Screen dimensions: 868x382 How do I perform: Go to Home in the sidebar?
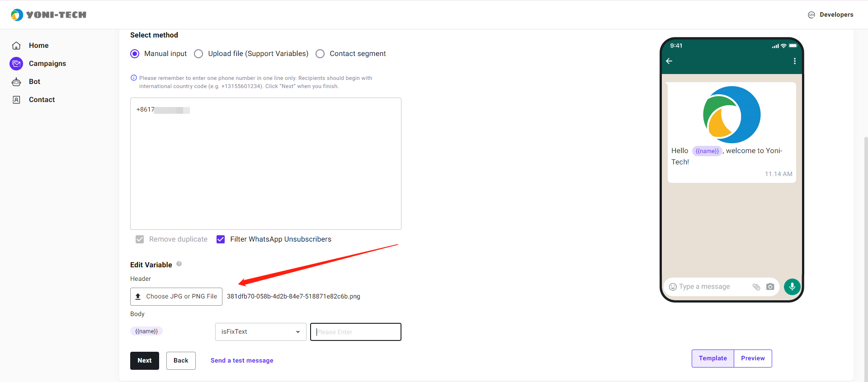pyautogui.click(x=39, y=46)
